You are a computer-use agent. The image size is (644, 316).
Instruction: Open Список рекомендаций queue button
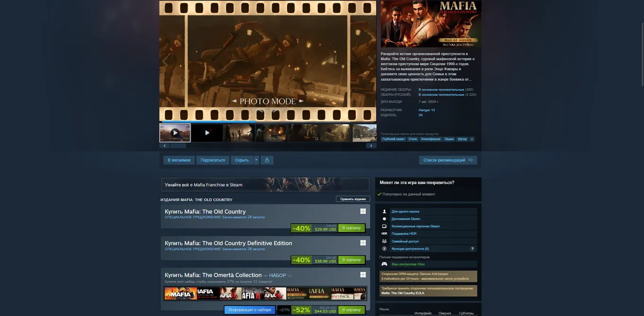pyautogui.click(x=448, y=160)
